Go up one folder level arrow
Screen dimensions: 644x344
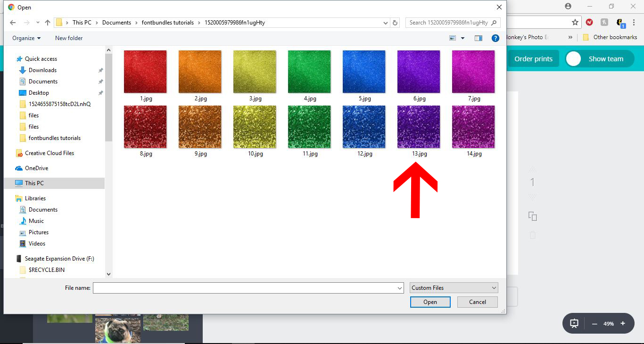[x=48, y=22]
